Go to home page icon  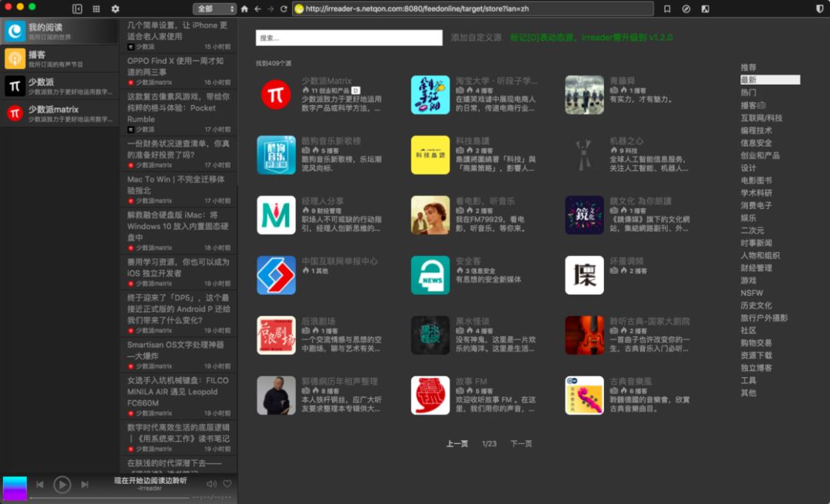pyautogui.click(x=244, y=9)
